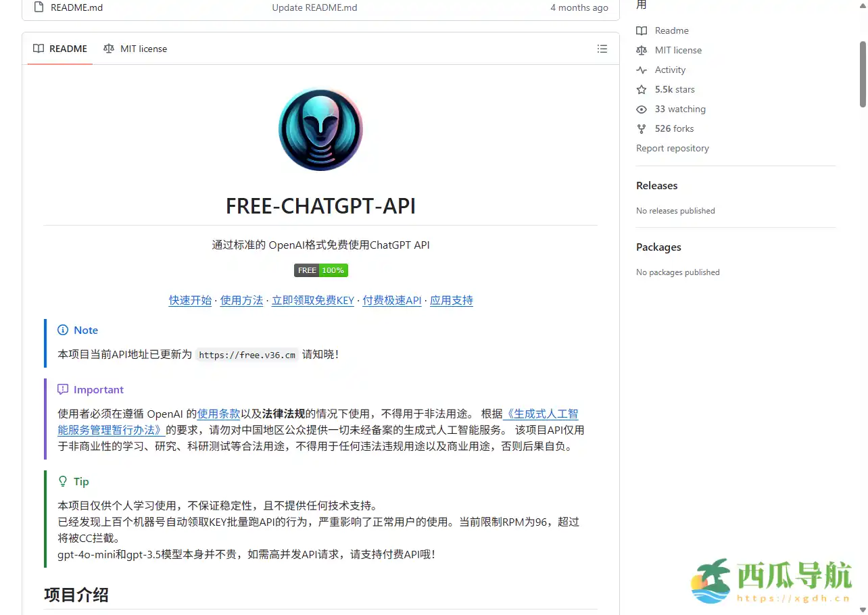Click Report repository in the sidebar

[672, 148]
